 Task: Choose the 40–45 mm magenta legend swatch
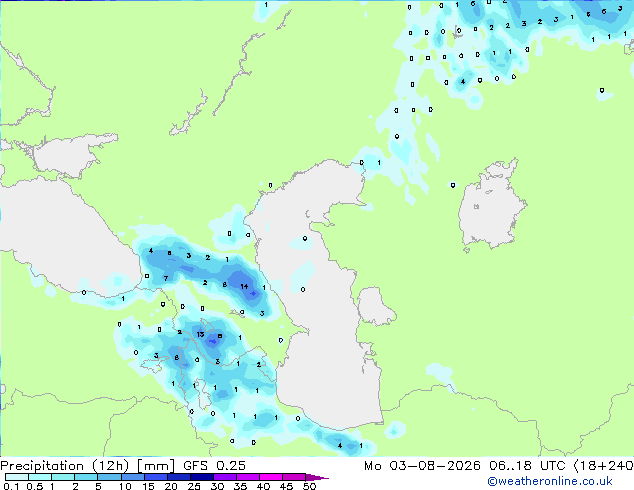click(x=271, y=477)
